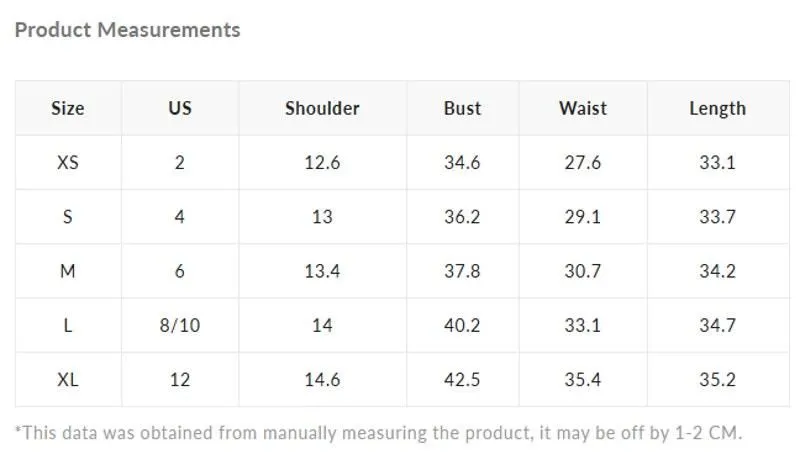Click the 8/10 US size cell
This screenshot has height=454, width=800.
180,325
